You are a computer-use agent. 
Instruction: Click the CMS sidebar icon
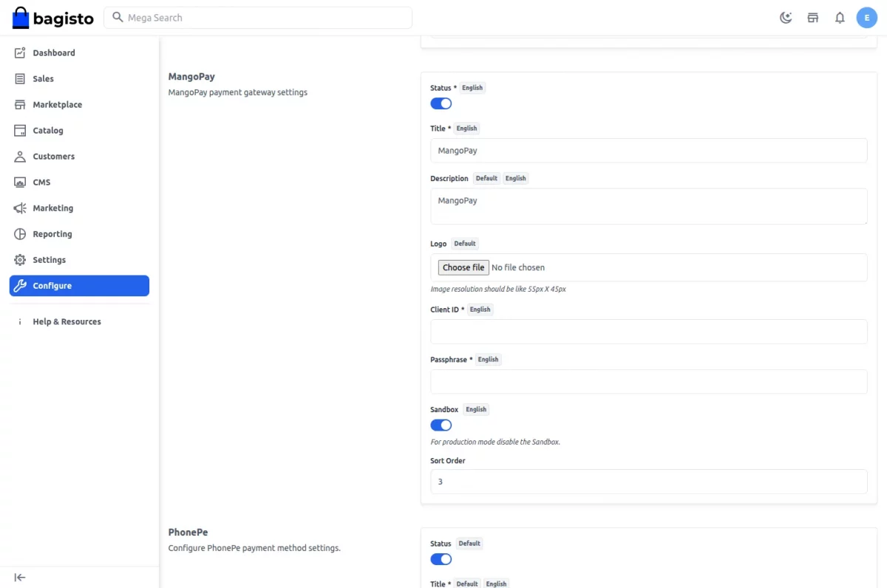(20, 182)
